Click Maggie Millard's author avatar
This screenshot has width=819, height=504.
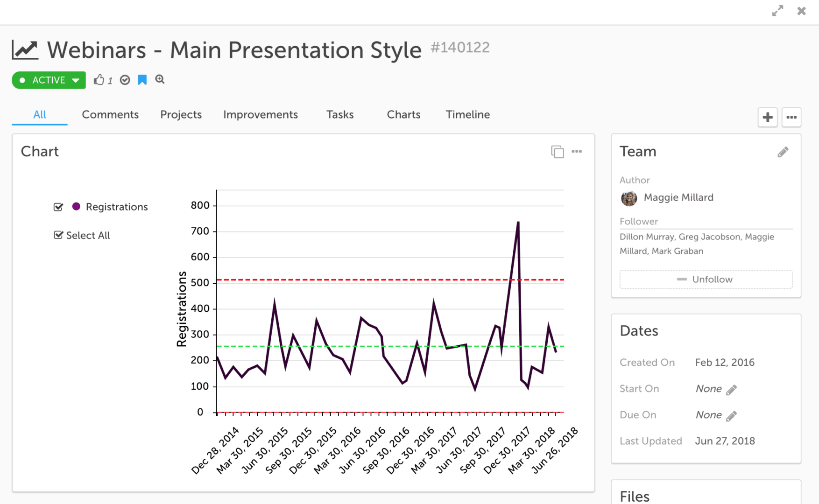point(629,198)
